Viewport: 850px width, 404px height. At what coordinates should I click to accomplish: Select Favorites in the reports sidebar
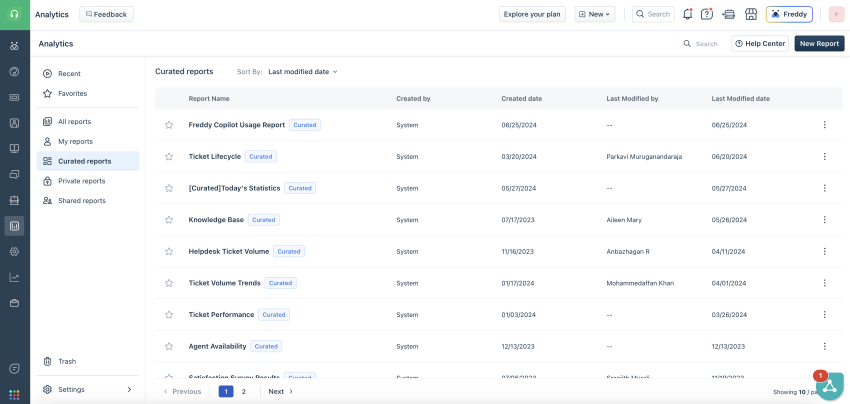pyautogui.click(x=88, y=93)
